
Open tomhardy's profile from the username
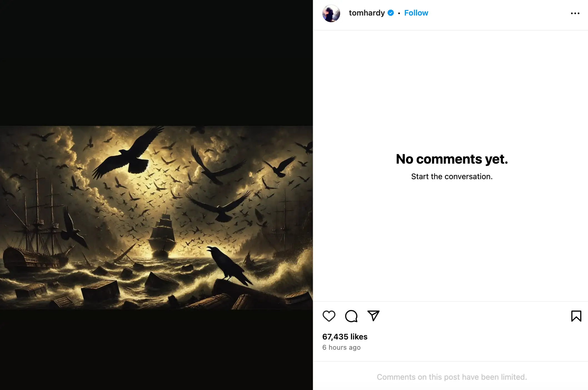367,13
